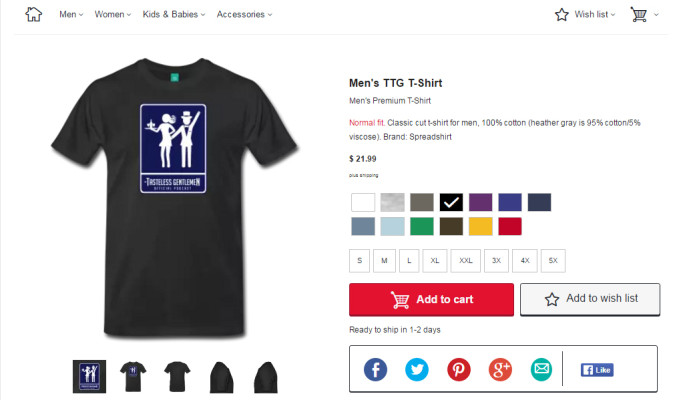This screenshot has height=400, width=681.
Task: Click Add to wish list button
Action: [590, 299]
